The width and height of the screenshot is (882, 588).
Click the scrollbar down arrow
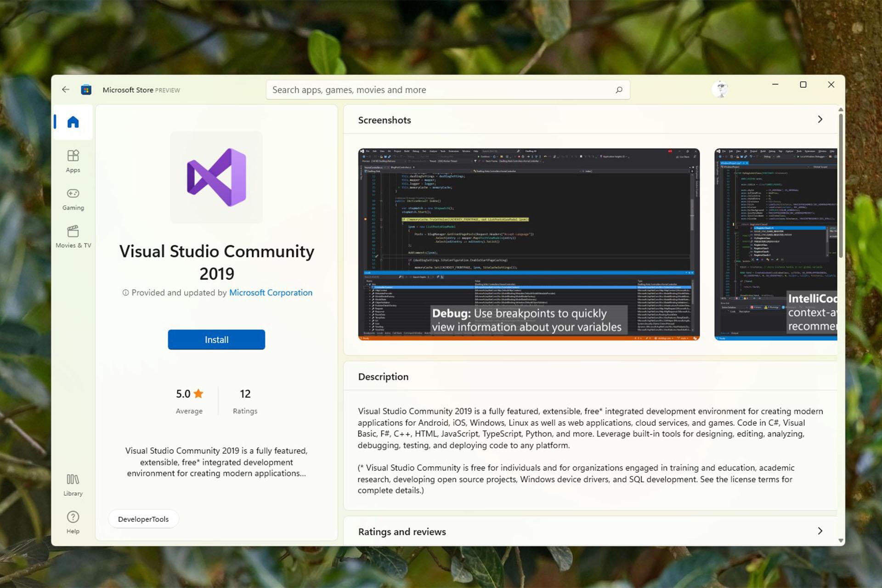coord(841,541)
